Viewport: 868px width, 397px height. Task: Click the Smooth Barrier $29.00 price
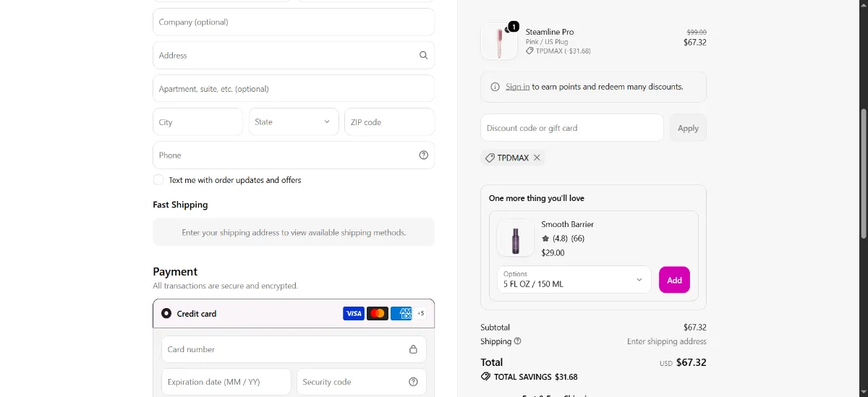[553, 253]
